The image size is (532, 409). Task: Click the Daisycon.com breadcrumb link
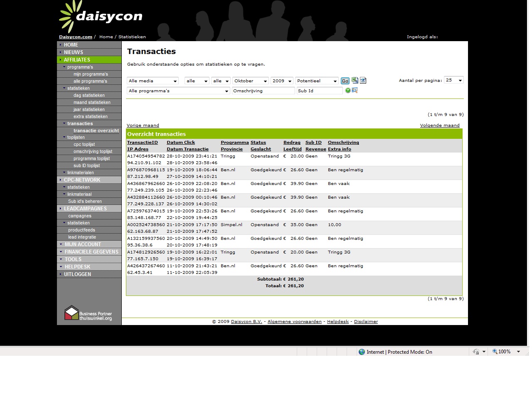pyautogui.click(x=76, y=37)
